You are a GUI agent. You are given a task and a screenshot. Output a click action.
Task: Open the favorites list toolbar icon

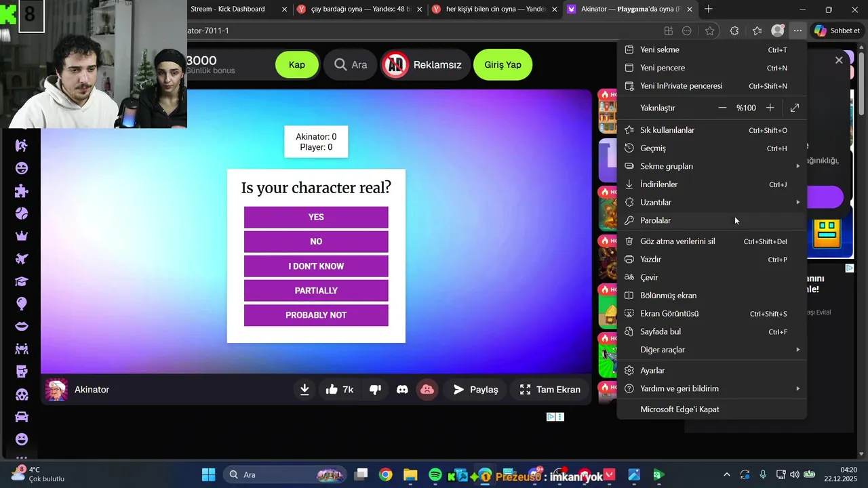pos(757,30)
